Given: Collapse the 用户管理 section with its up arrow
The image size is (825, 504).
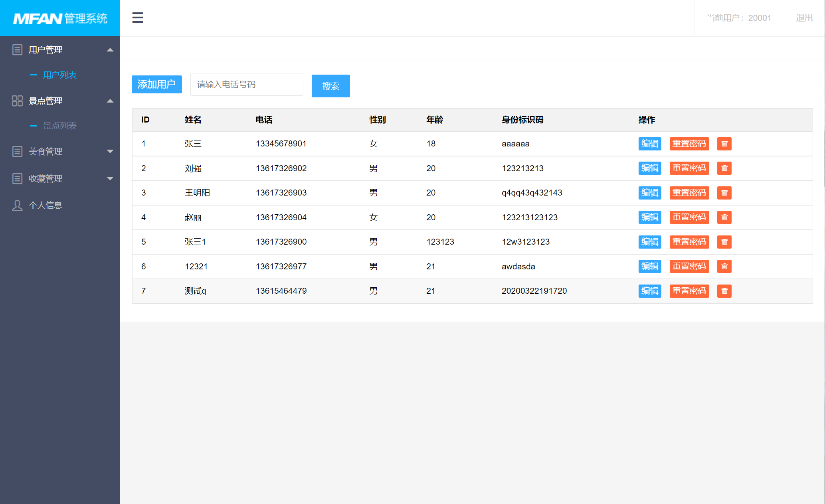Looking at the screenshot, I should (110, 49).
